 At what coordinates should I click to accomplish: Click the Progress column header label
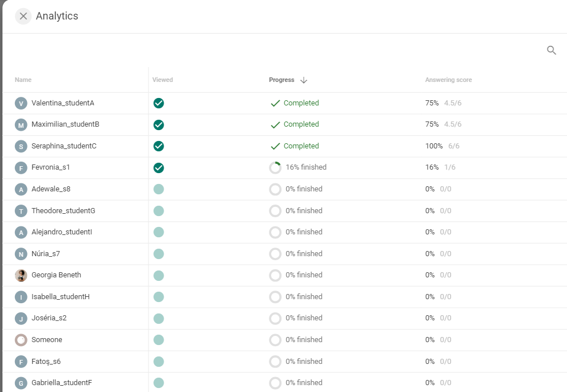[x=281, y=80]
